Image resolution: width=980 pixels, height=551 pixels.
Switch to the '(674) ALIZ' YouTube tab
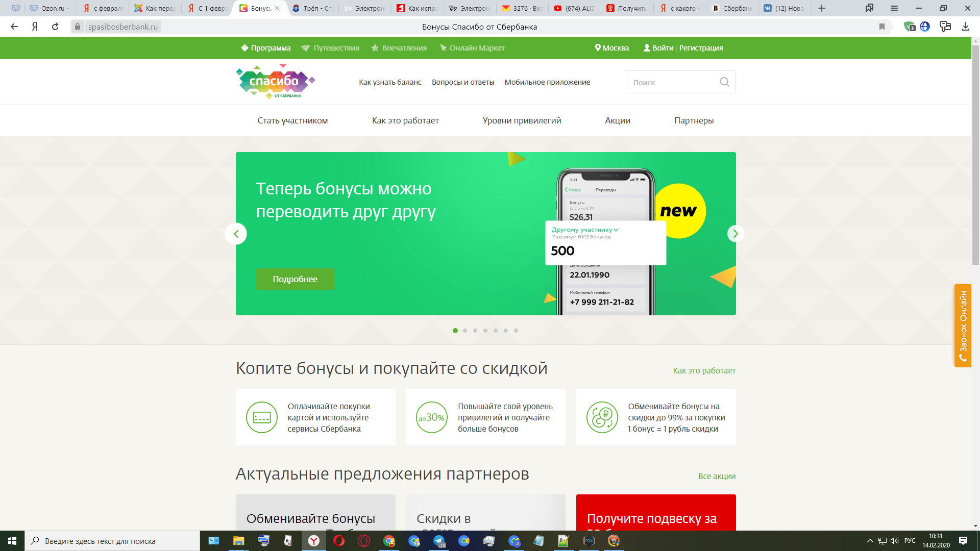coord(574,8)
